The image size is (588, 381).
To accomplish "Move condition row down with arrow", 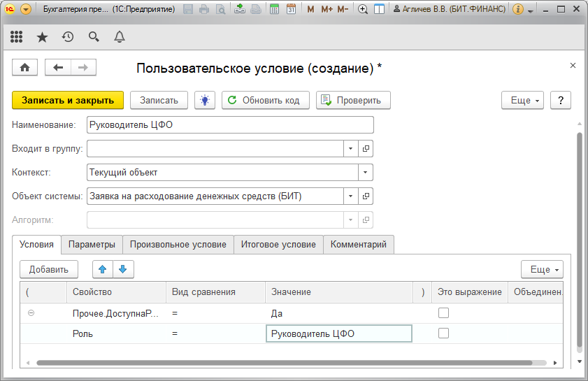I will [x=123, y=269].
